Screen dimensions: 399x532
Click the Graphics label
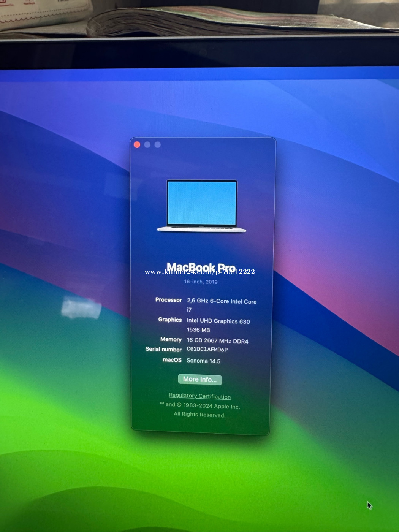coord(170,320)
